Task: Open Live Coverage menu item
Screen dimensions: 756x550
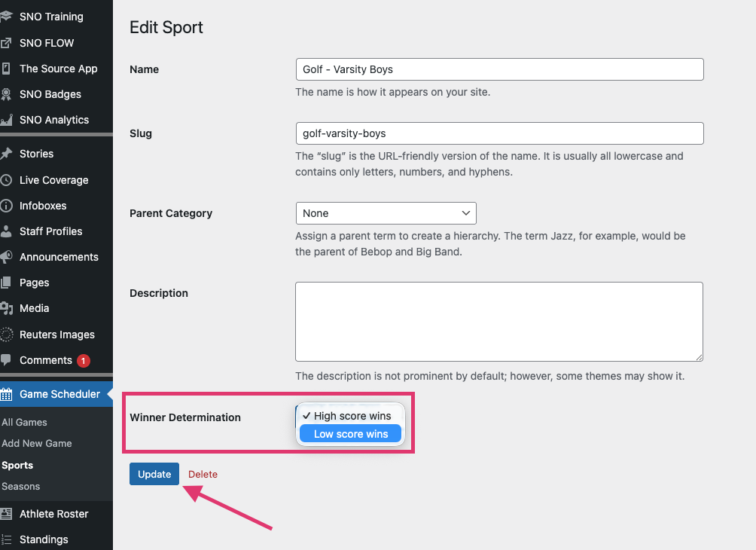Action: [x=54, y=180]
